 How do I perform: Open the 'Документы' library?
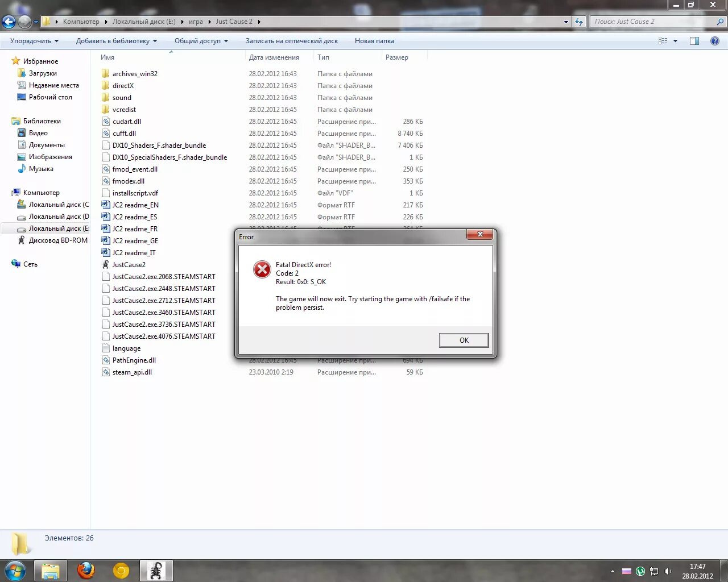coord(47,145)
